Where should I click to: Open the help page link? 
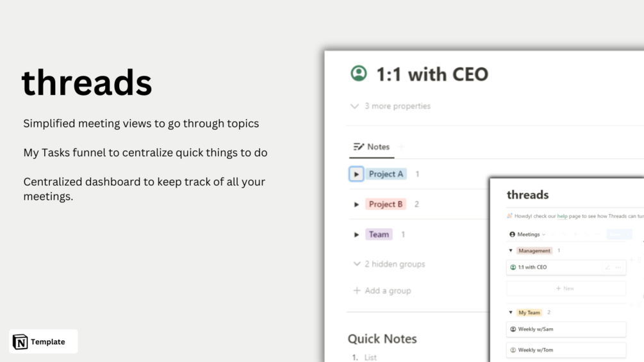click(562, 216)
